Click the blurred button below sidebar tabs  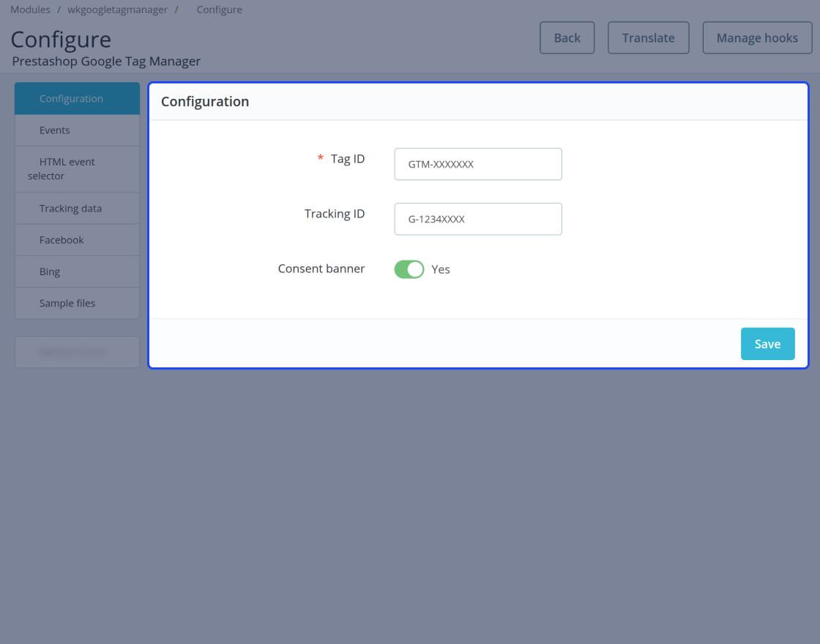coord(77,352)
